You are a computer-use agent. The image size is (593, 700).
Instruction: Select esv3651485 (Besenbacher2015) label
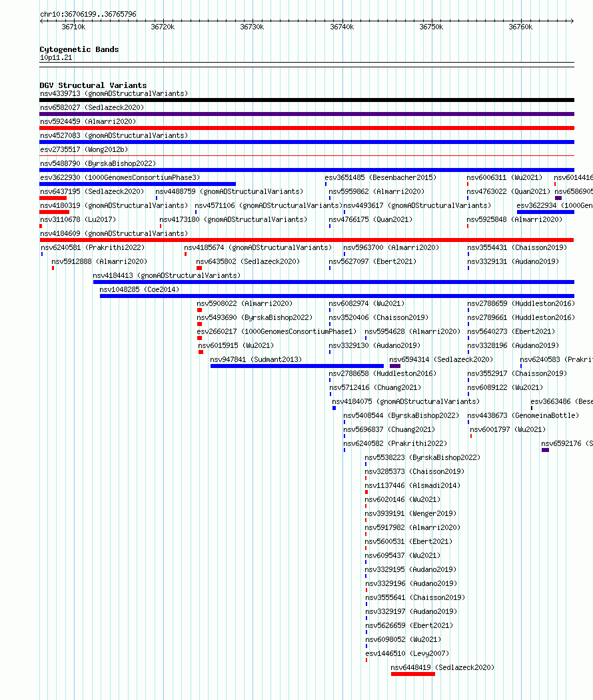[x=380, y=177]
